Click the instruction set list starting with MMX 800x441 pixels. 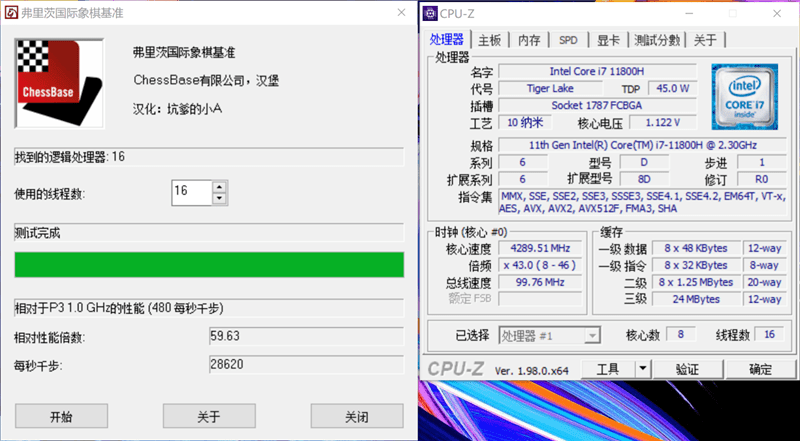click(642, 203)
